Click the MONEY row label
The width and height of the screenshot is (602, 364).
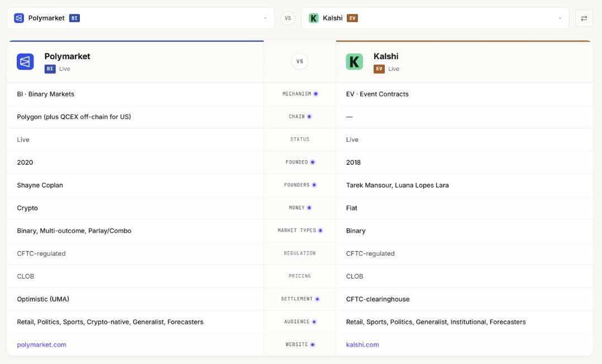click(297, 208)
